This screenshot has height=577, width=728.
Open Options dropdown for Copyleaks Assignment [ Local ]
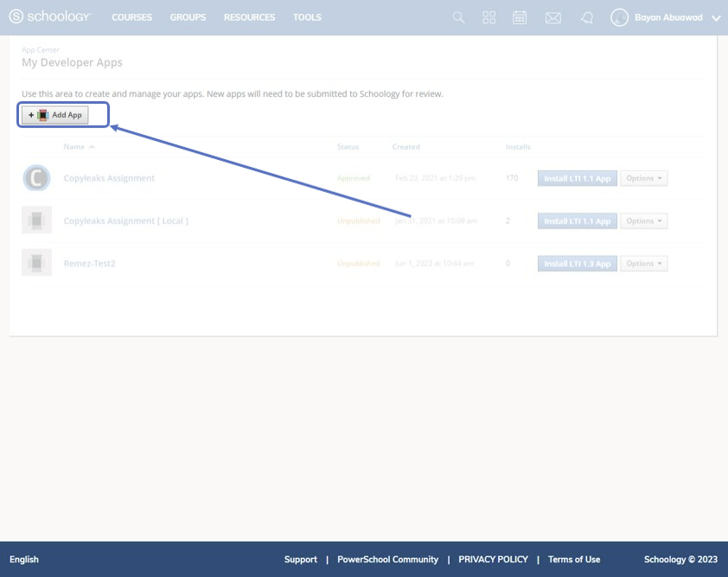coord(644,221)
